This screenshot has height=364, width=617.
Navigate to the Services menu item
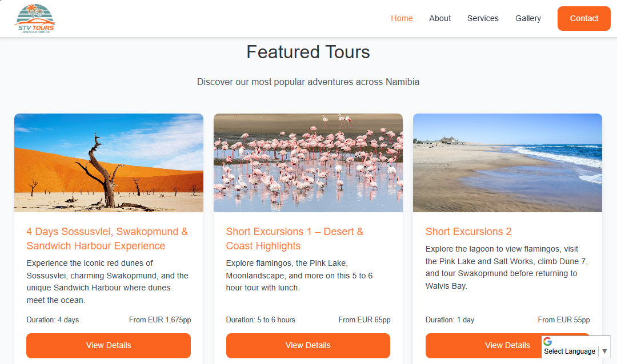[483, 18]
